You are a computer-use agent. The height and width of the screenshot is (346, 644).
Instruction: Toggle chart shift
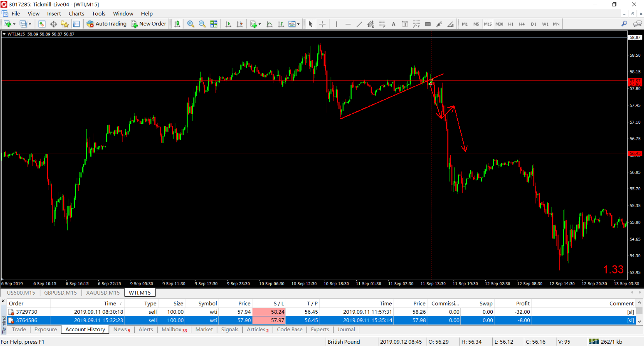240,24
